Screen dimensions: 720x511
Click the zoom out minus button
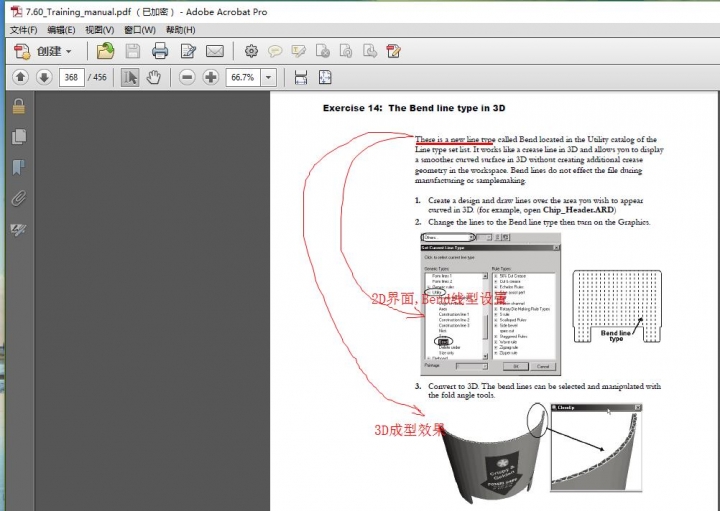click(x=186, y=77)
